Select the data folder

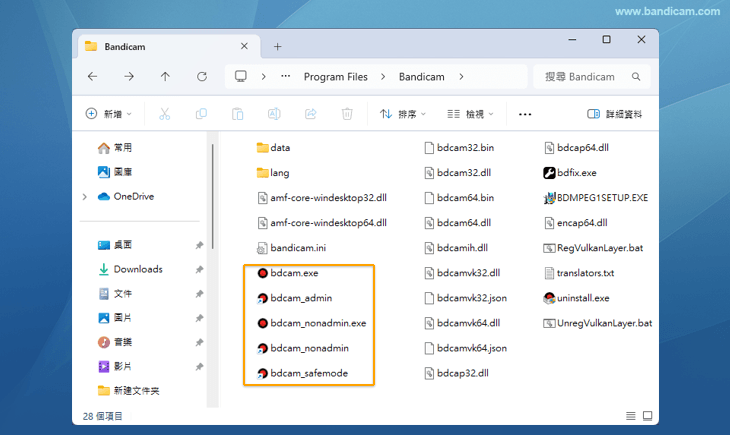273,148
